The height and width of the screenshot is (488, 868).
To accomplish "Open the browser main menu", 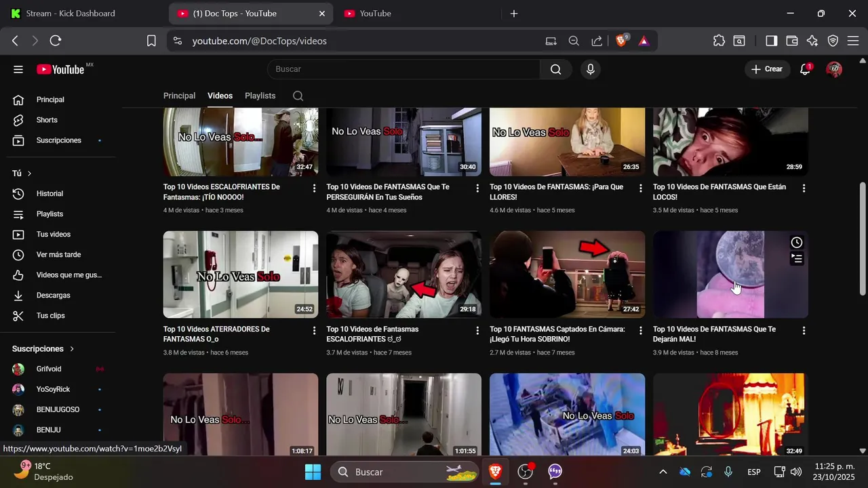I will tap(853, 41).
